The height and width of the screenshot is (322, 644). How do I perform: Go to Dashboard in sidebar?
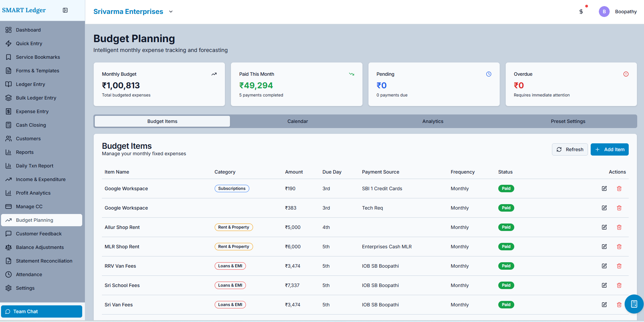[41, 30]
